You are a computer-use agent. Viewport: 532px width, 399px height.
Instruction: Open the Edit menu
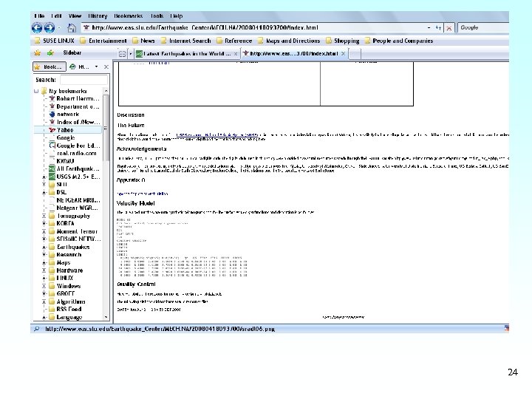point(56,16)
